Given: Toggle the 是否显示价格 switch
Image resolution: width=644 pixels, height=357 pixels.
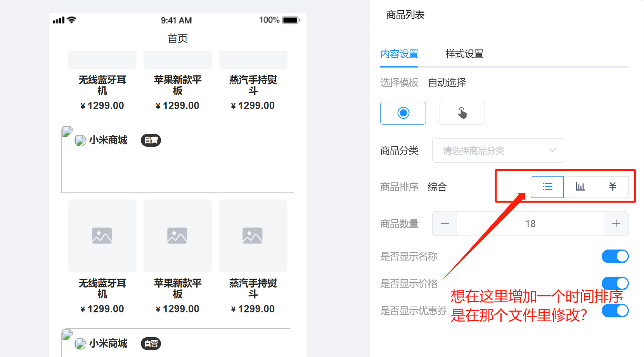Looking at the screenshot, I should click(615, 283).
